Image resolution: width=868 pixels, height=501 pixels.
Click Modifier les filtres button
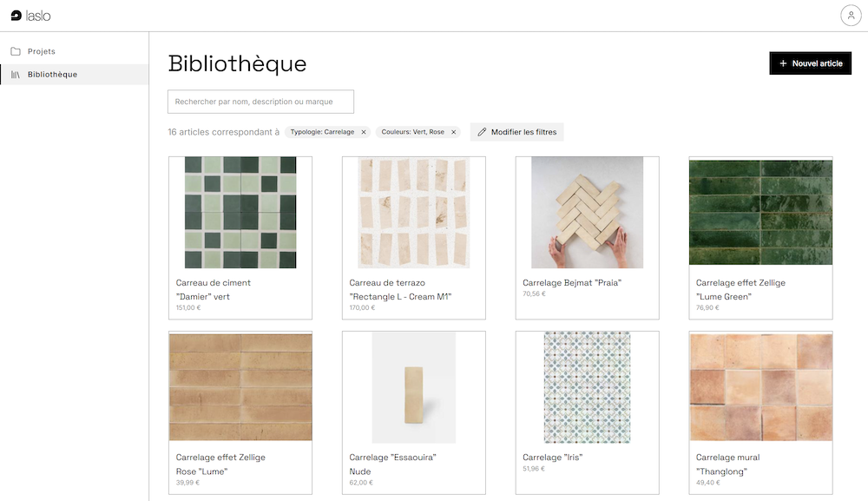click(x=517, y=132)
